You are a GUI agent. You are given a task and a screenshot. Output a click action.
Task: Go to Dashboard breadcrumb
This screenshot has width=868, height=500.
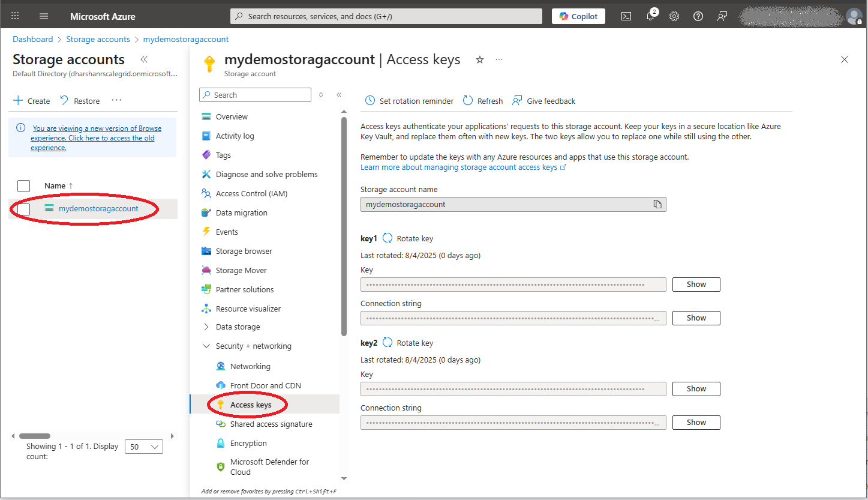pos(33,39)
